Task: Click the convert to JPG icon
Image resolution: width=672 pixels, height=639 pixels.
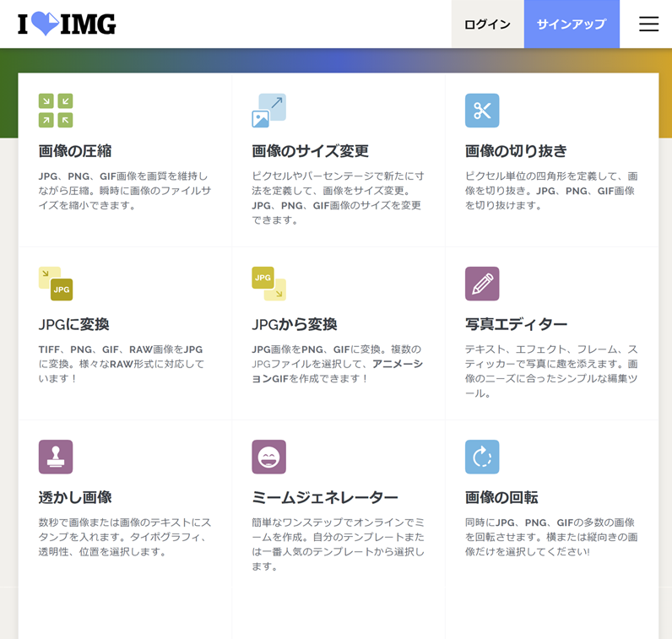Action: coord(56,284)
